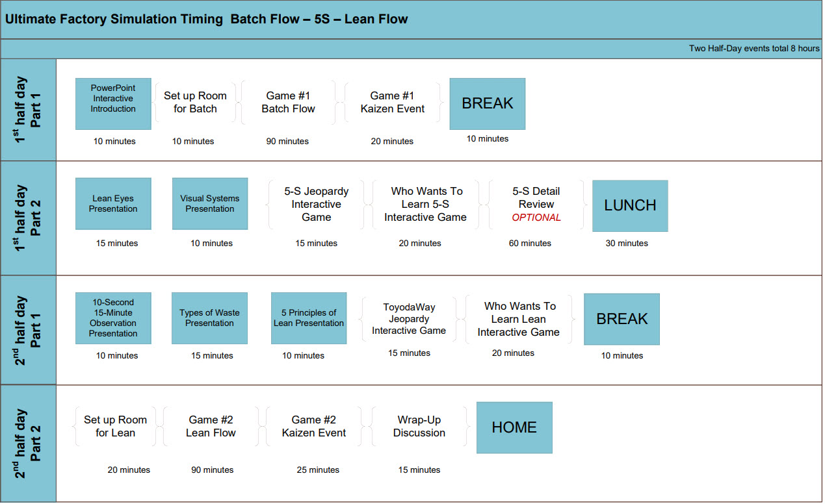This screenshot has width=825, height=504.
Task: Click the LUNCH box
Action: (629, 205)
